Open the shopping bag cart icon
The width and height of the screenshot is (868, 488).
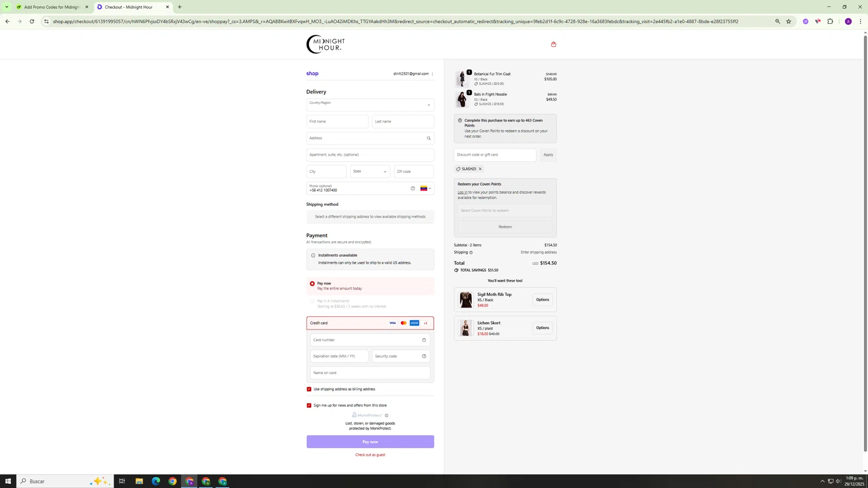554,44
